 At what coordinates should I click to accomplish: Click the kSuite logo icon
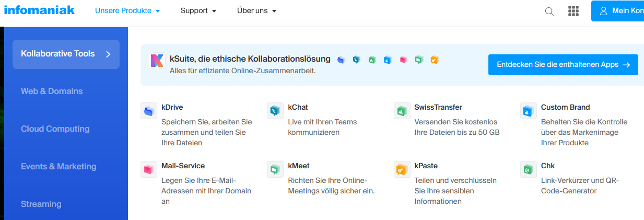click(x=157, y=61)
